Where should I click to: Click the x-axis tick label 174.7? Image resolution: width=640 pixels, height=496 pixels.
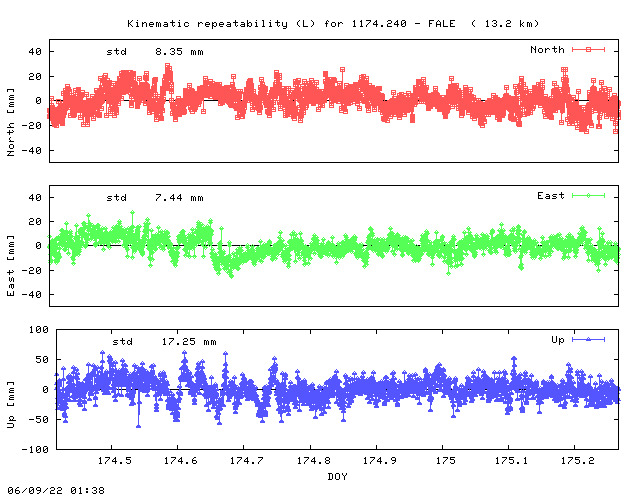point(247,460)
